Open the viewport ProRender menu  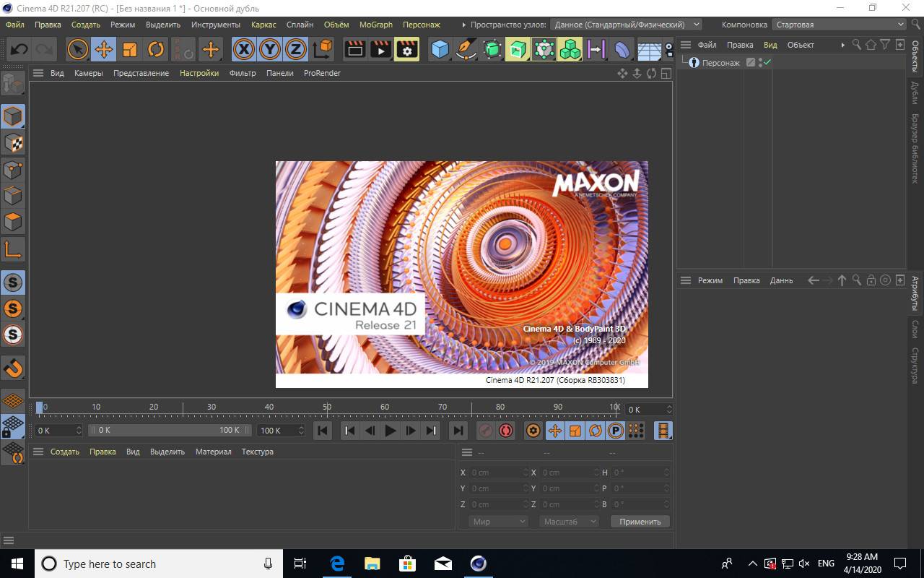[322, 73]
